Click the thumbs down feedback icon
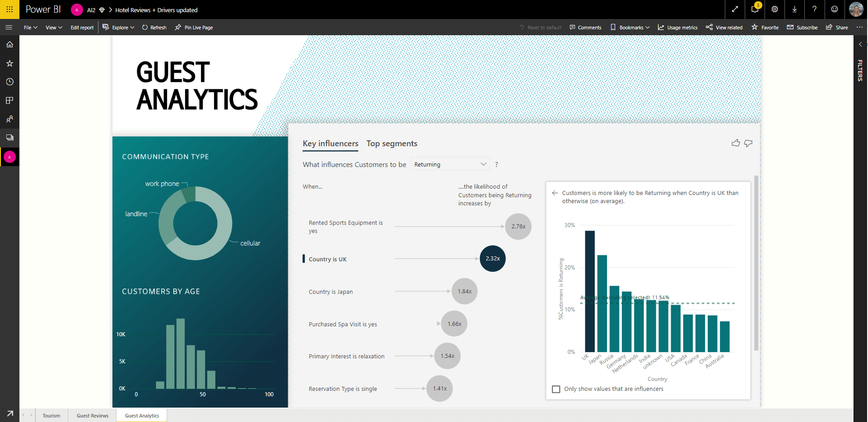This screenshot has width=868, height=422. [748, 143]
